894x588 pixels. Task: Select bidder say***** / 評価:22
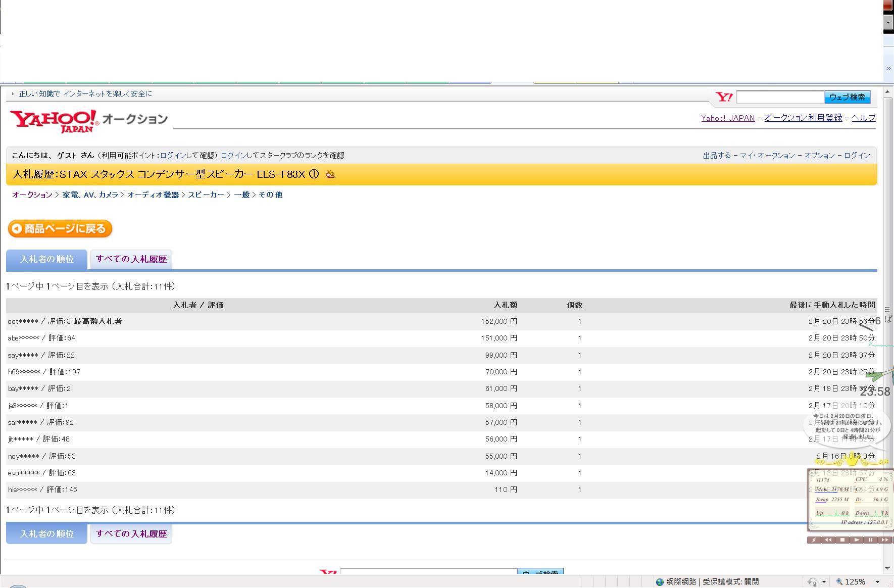click(x=41, y=355)
